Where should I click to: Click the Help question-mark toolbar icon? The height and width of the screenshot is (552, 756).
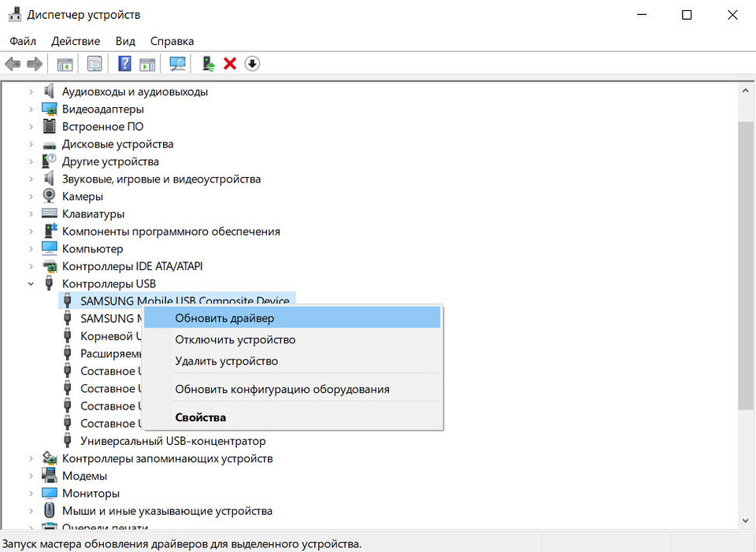click(x=124, y=64)
